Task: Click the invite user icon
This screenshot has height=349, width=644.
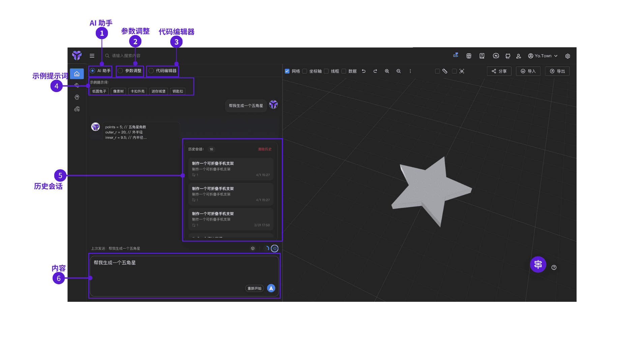Action: (519, 56)
